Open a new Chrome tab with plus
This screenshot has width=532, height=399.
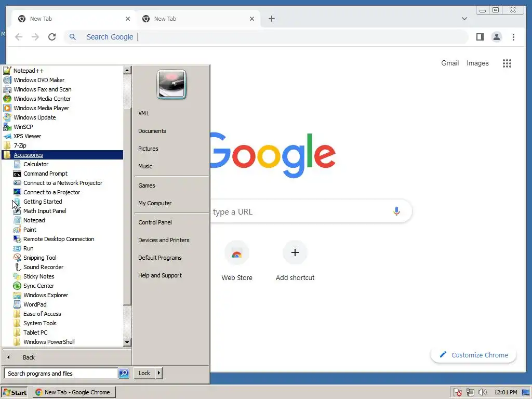click(x=271, y=19)
